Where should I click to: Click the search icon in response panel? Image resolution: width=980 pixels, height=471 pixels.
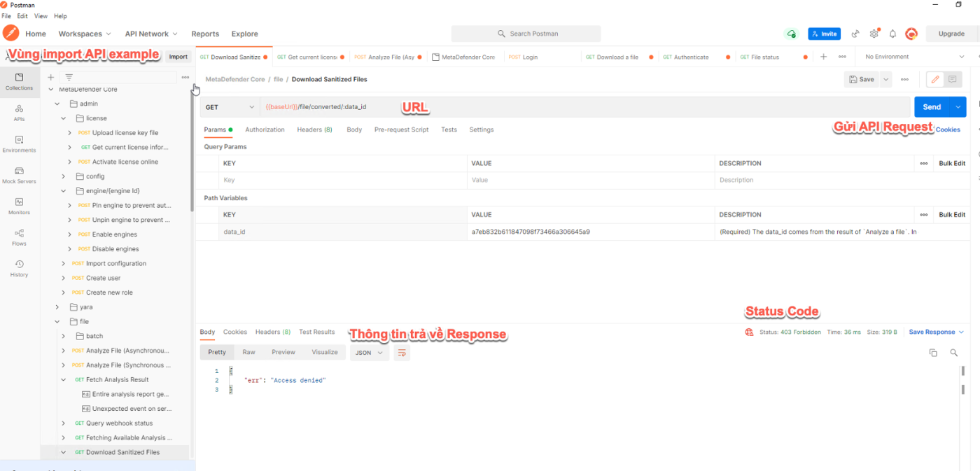(953, 353)
